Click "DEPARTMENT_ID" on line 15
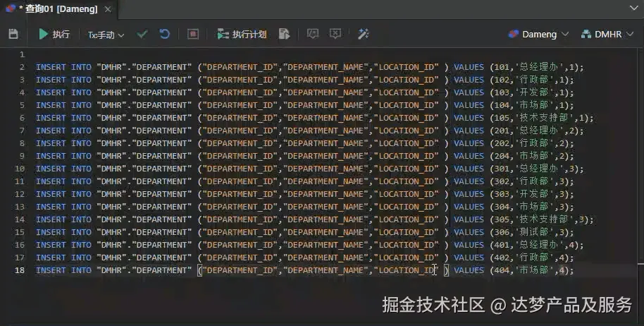Screen dimensions: 644x326 coord(240,232)
